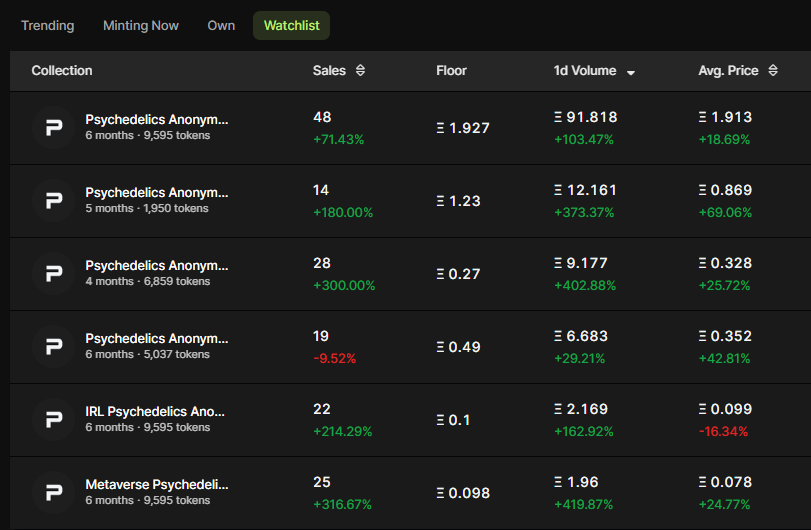Click the average price Ξ 0.078
The image size is (811, 530).
(725, 481)
